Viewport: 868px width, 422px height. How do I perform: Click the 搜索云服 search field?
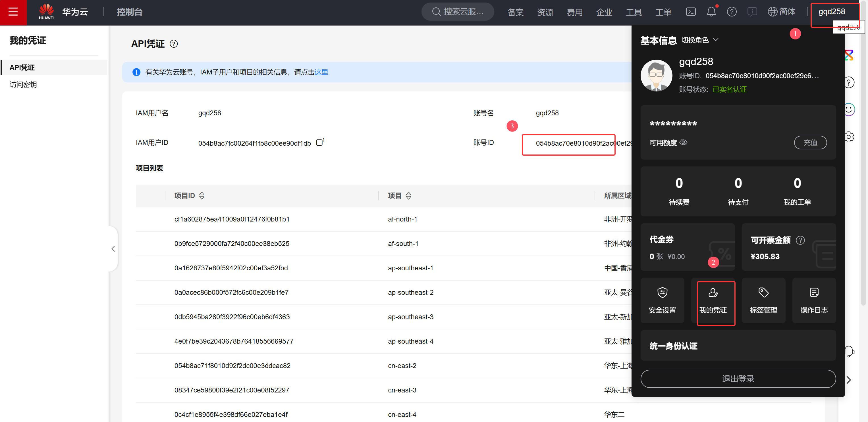[x=458, y=12]
